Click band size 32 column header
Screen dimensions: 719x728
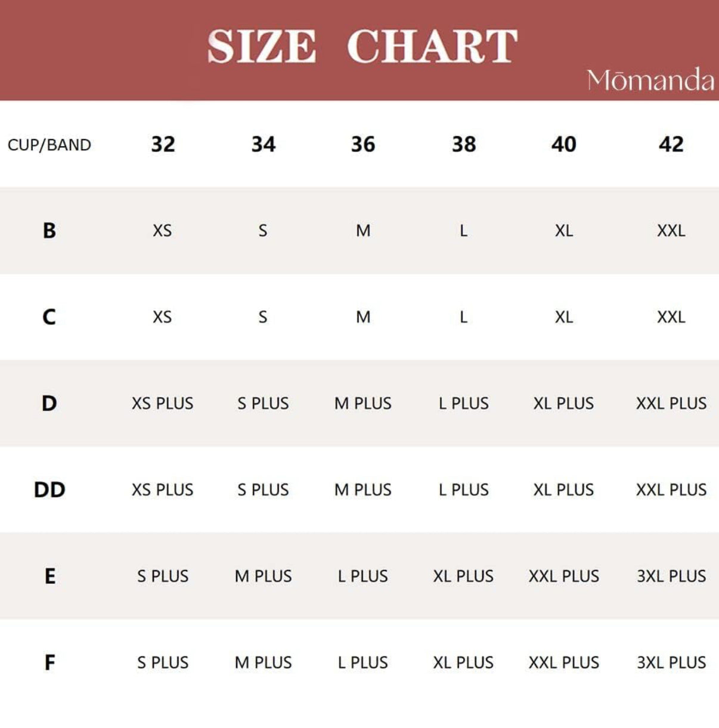click(x=163, y=144)
